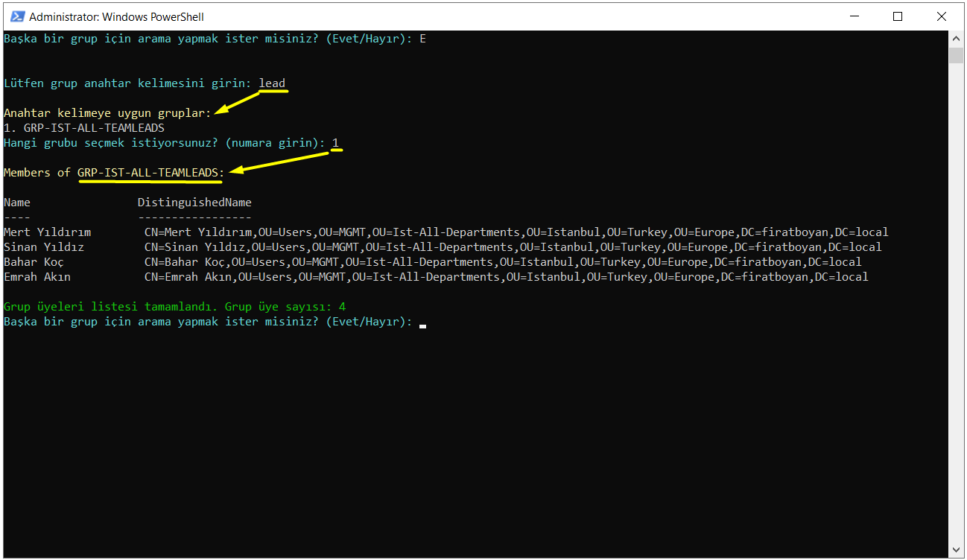Minimize the PowerShell window

click(x=855, y=16)
